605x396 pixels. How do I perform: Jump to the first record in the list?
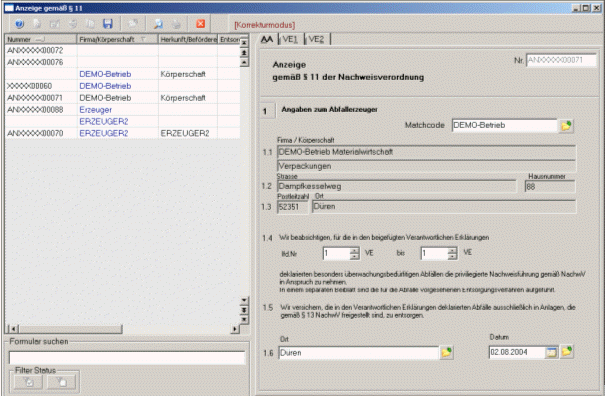coord(244,42)
